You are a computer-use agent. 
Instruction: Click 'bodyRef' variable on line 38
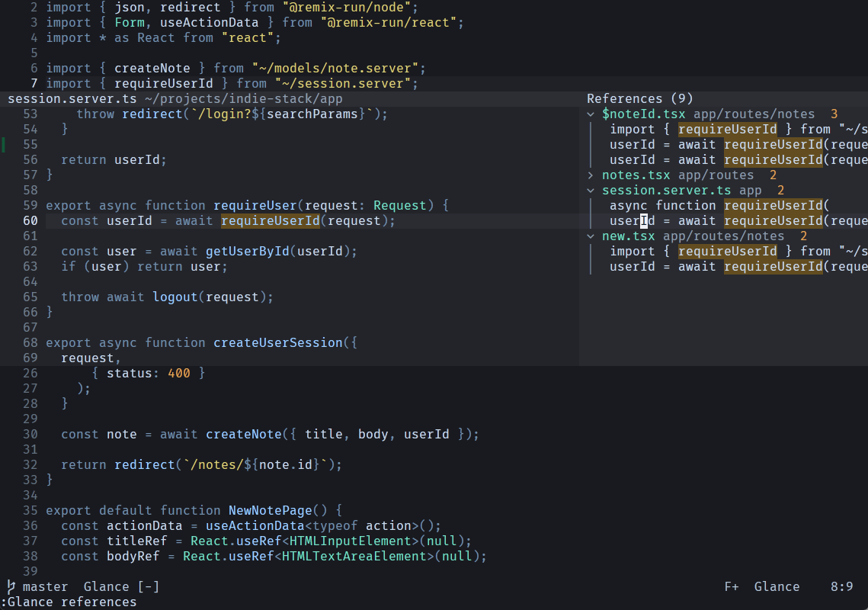tap(133, 557)
